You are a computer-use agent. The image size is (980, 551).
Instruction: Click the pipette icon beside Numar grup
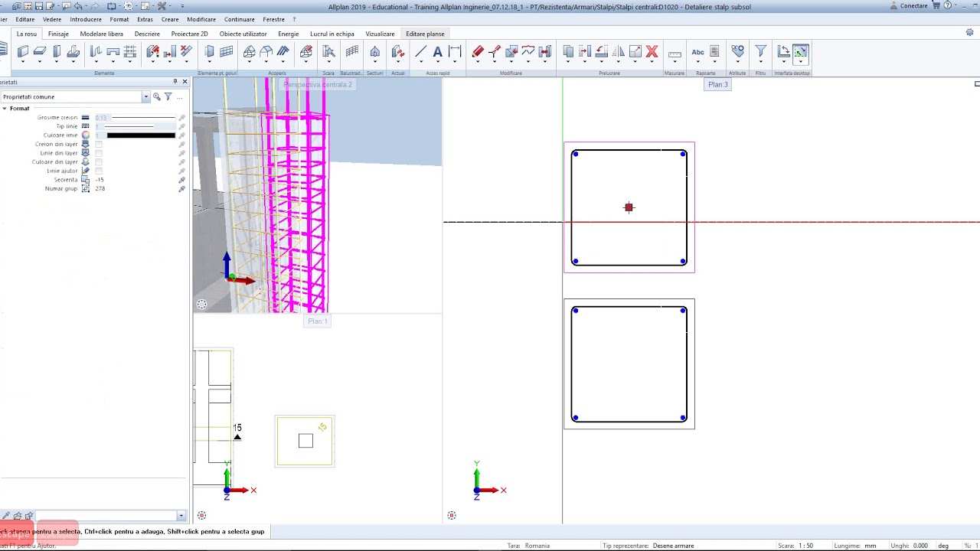click(181, 188)
